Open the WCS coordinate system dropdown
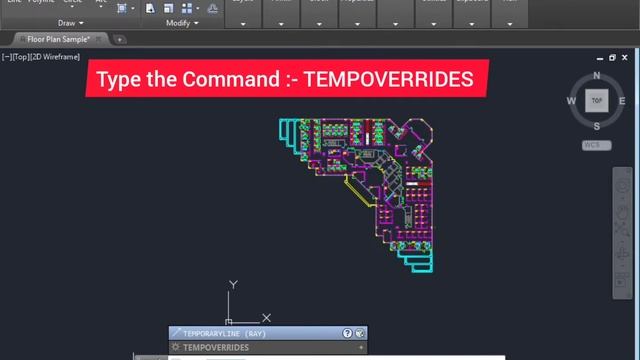 click(597, 145)
